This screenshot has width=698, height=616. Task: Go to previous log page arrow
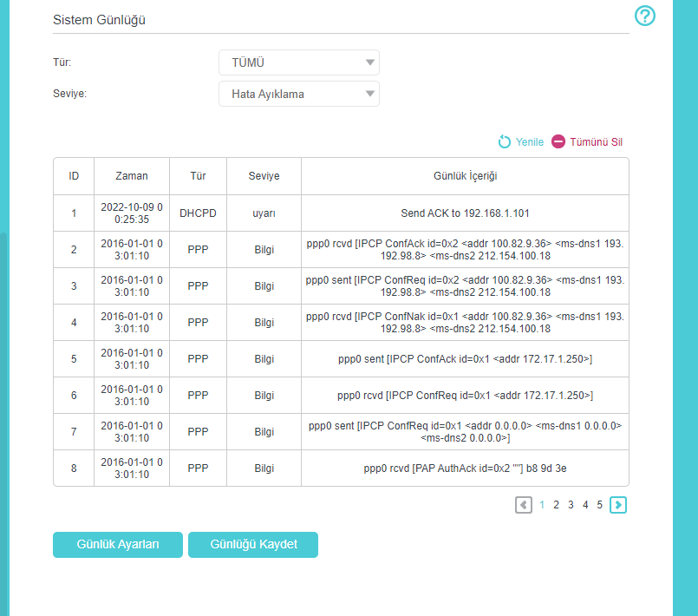[x=524, y=505]
